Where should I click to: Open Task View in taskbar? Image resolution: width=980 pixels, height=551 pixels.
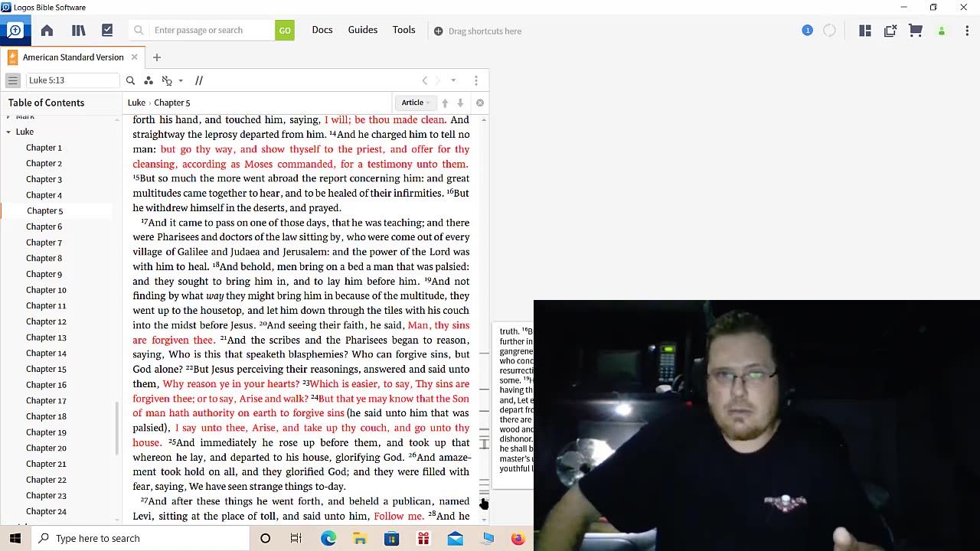tap(296, 539)
